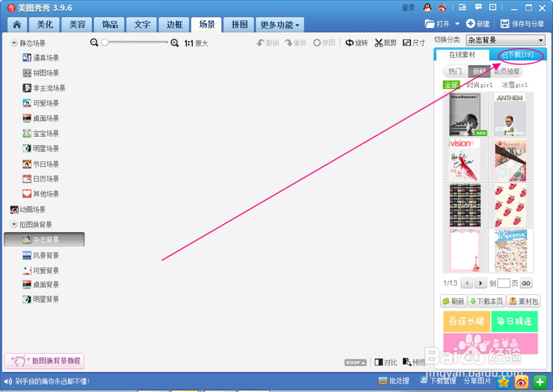Open Weibo login icon in title bar
Viewport: 553px width, 392px height.
tap(442, 7)
